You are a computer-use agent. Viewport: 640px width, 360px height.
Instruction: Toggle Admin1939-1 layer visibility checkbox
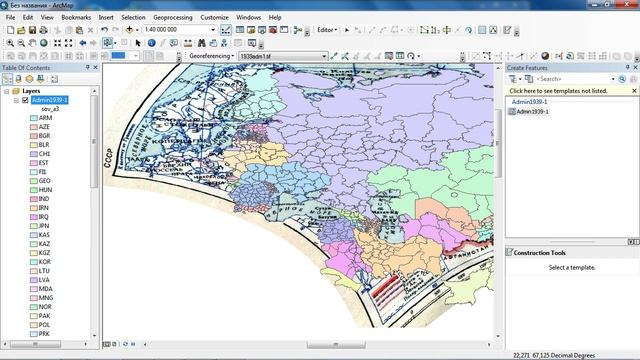(x=25, y=100)
